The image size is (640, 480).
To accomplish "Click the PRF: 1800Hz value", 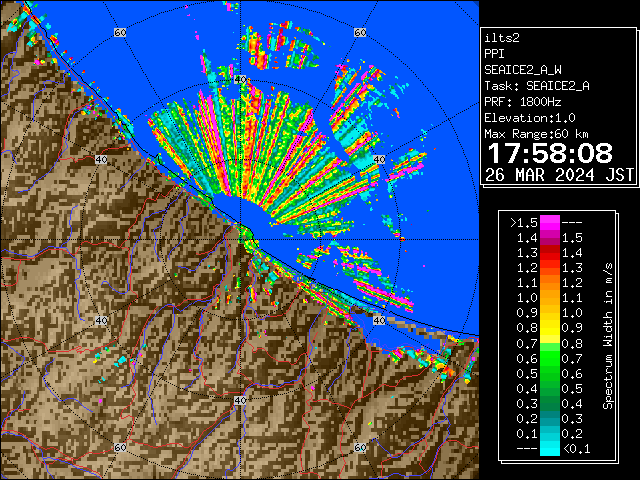I will pyautogui.click(x=522, y=102).
